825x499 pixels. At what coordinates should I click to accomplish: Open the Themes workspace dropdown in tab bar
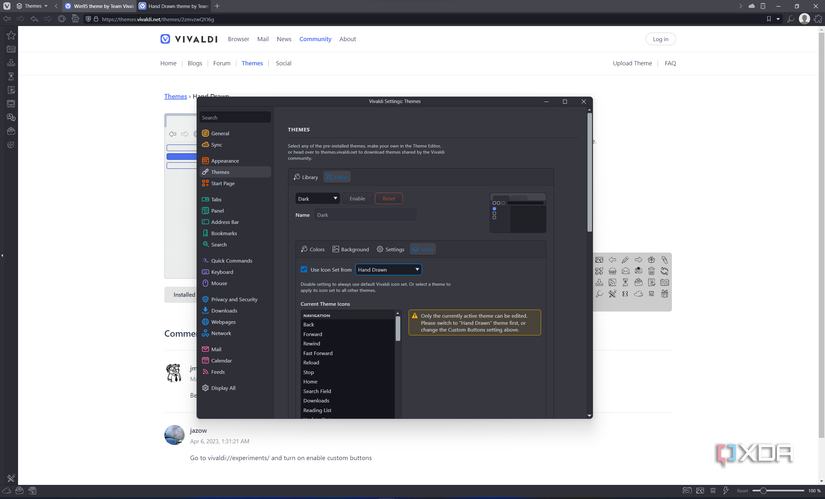pyautogui.click(x=32, y=6)
